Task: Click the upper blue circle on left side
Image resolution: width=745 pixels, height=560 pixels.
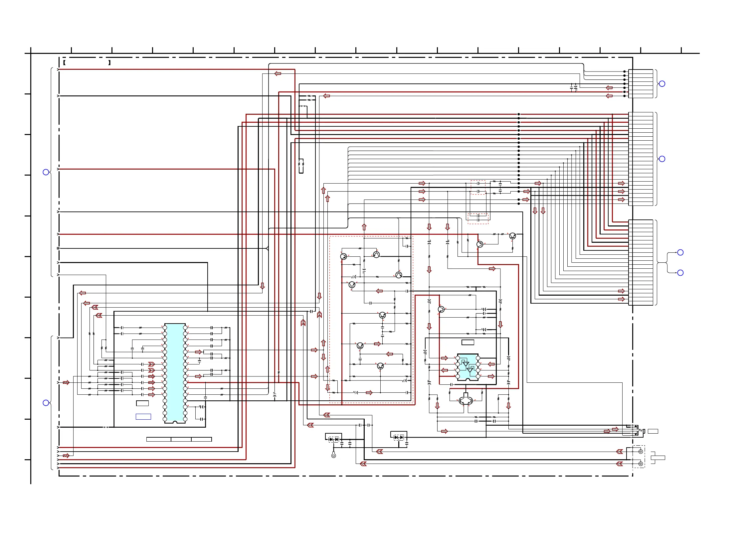Action: pyautogui.click(x=46, y=172)
